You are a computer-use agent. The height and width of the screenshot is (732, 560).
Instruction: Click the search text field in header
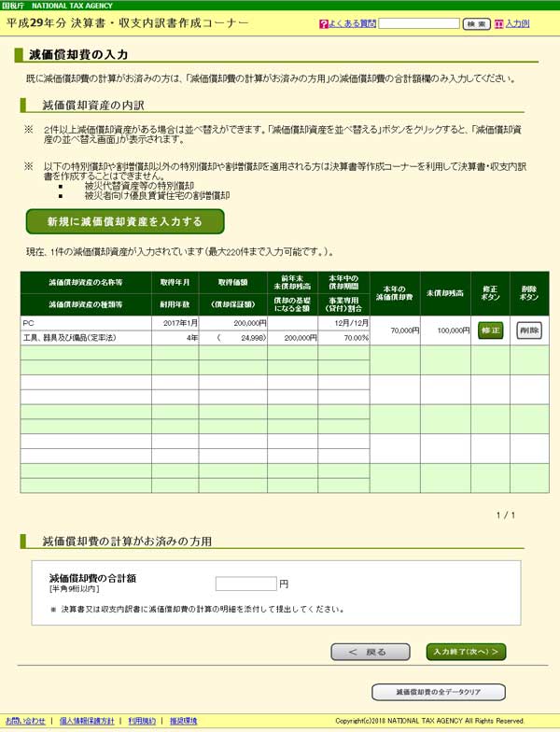[x=419, y=23]
